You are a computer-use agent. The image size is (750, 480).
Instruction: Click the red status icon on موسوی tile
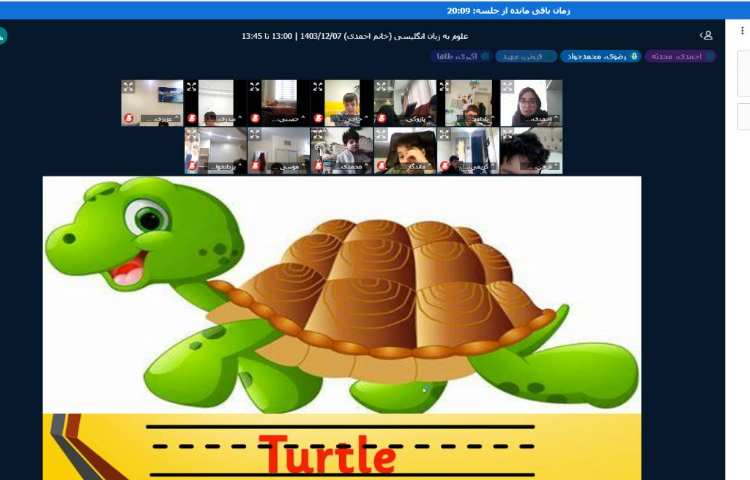[x=255, y=165]
